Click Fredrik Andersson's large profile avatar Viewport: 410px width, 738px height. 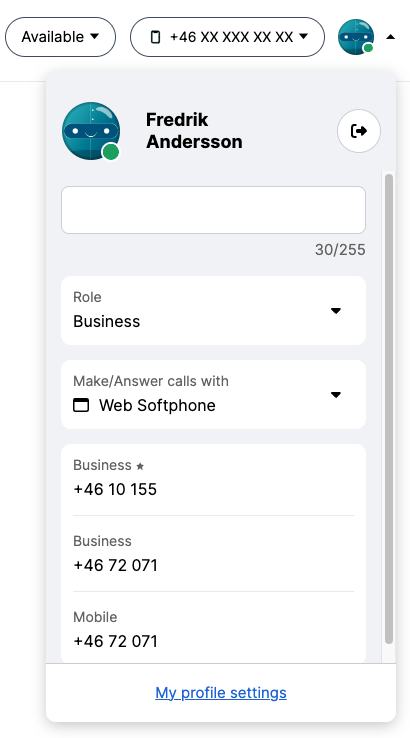click(x=91, y=131)
